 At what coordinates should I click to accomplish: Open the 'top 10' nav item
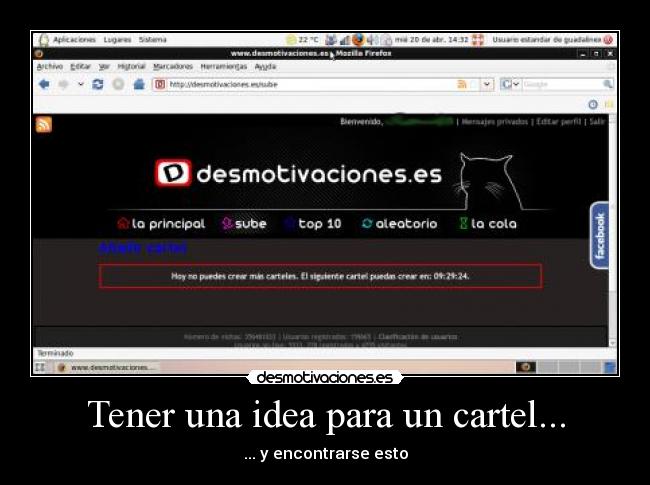[313, 224]
